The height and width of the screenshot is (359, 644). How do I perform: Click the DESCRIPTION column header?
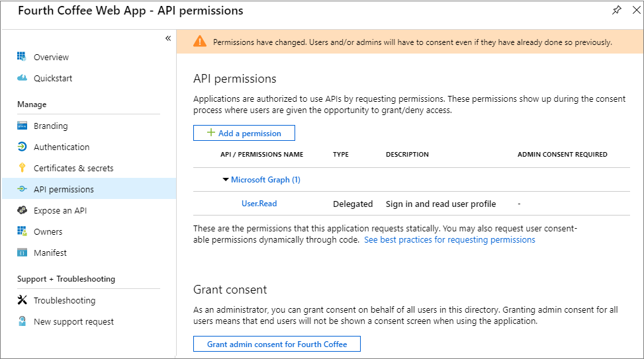407,154
